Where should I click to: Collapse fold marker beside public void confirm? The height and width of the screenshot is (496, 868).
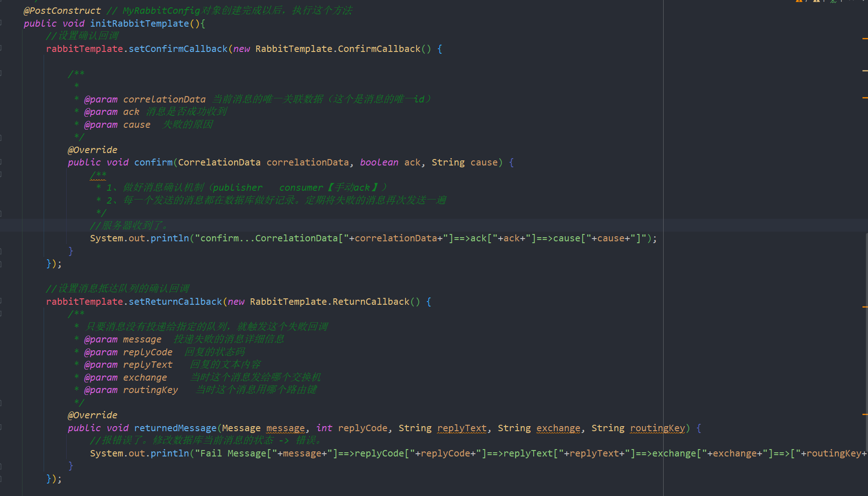tap(1, 162)
